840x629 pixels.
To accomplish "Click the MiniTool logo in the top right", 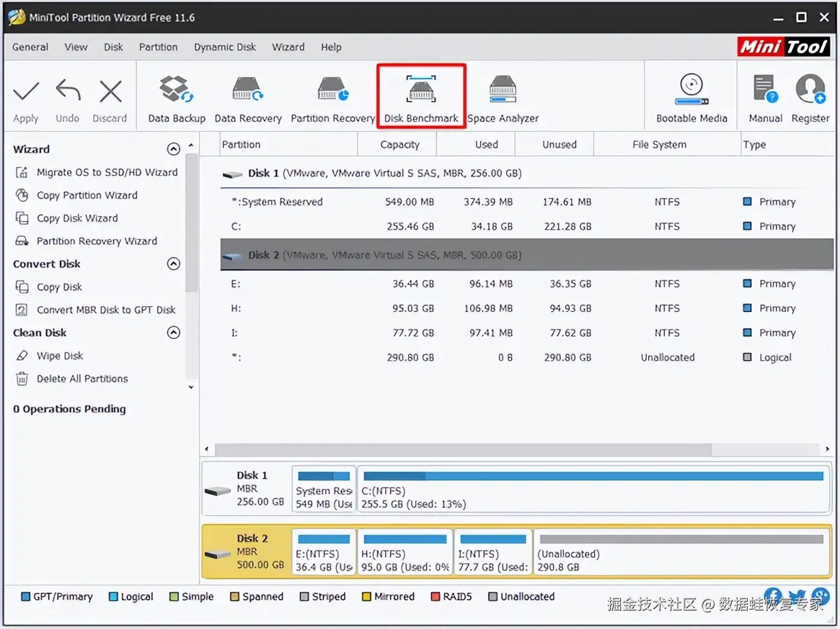I will point(783,47).
